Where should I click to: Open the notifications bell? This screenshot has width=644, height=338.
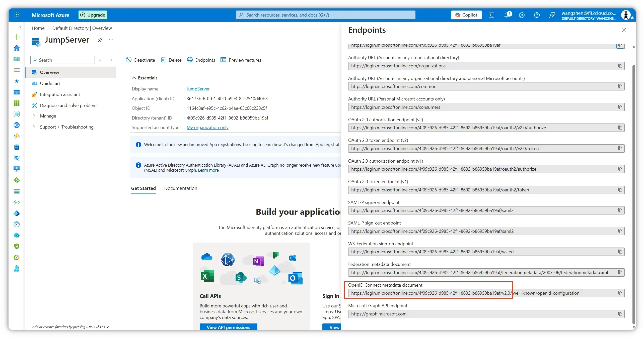[507, 15]
